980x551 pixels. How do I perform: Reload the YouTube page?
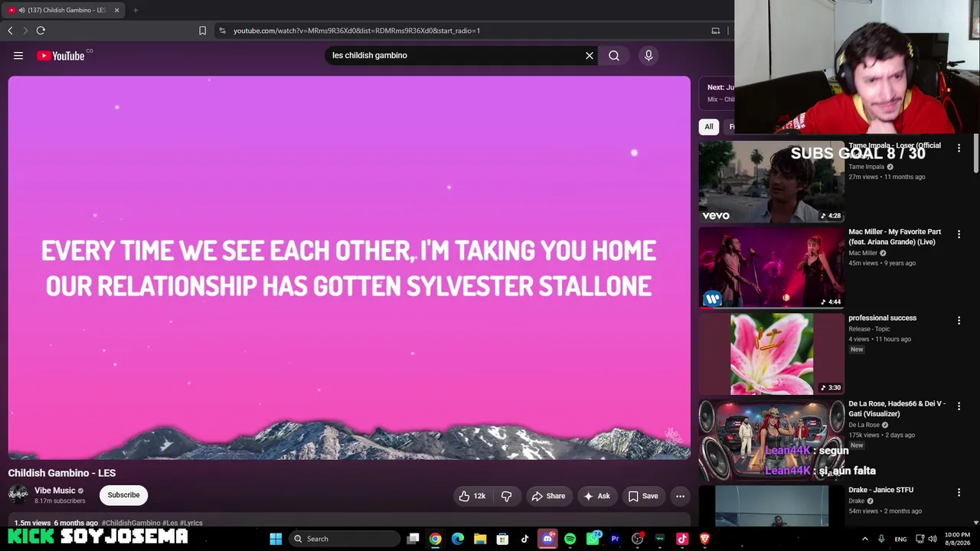41,31
